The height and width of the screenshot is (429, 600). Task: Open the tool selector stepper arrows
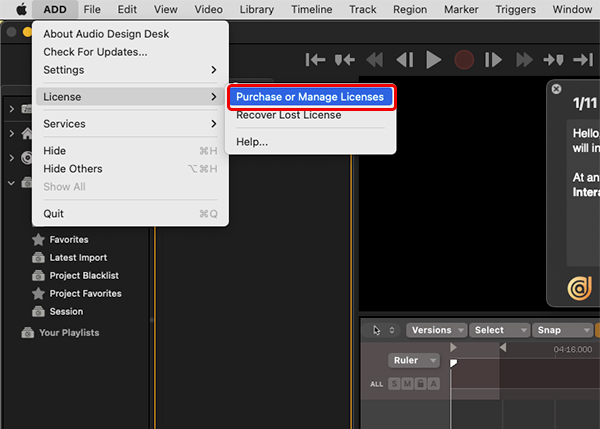392,330
